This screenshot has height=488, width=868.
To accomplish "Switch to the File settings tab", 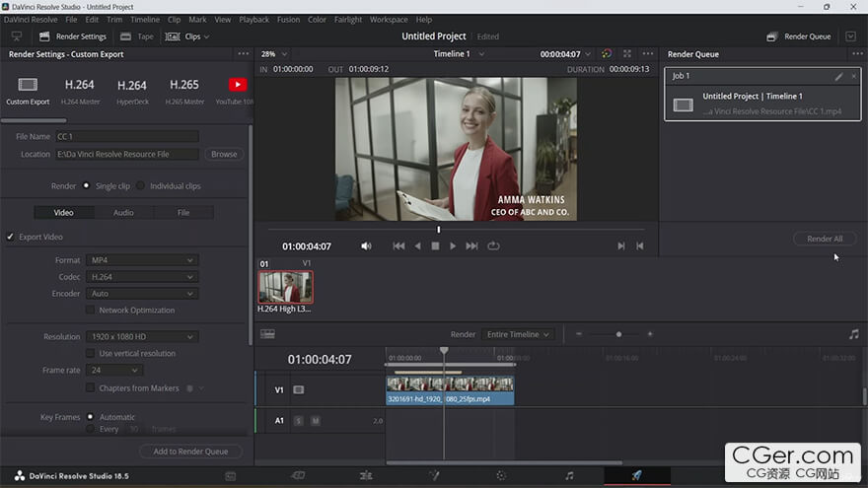I will pyautogui.click(x=183, y=213).
